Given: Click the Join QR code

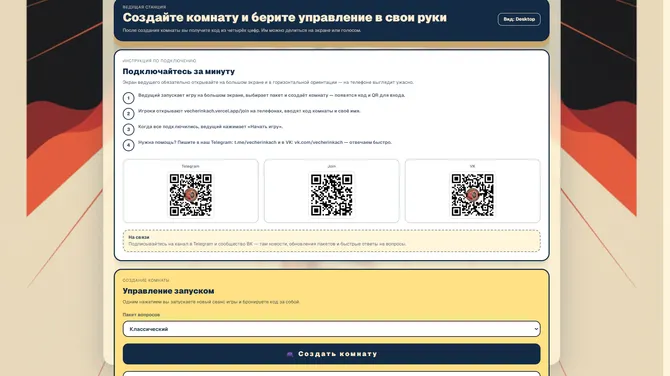Looking at the screenshot, I should point(332,195).
